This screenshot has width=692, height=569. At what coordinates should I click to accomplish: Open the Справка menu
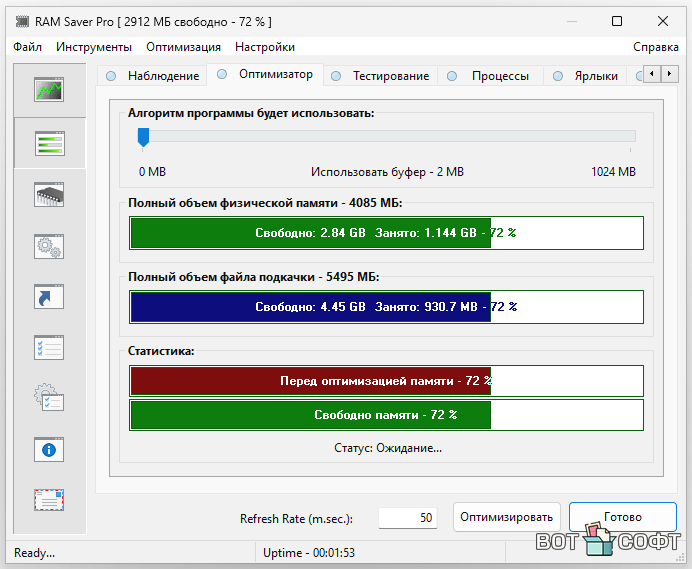(655, 47)
